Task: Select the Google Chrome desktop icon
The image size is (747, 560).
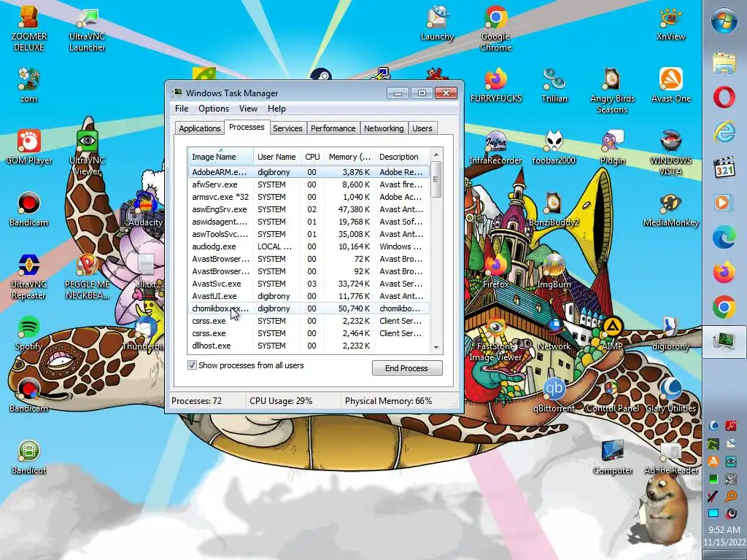Action: click(496, 28)
